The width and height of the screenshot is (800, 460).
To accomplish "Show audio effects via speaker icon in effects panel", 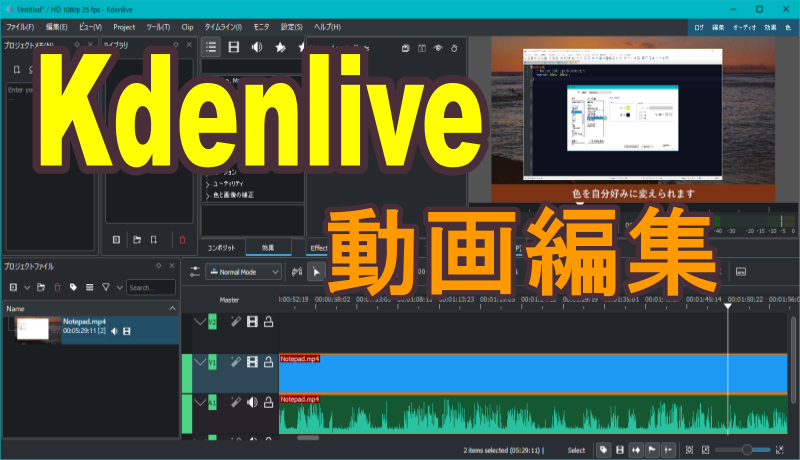I will click(x=257, y=47).
